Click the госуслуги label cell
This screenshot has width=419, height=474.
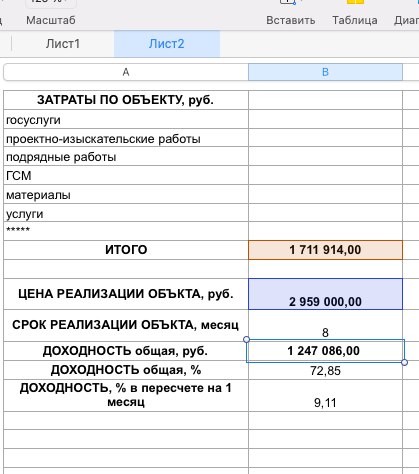click(126, 119)
